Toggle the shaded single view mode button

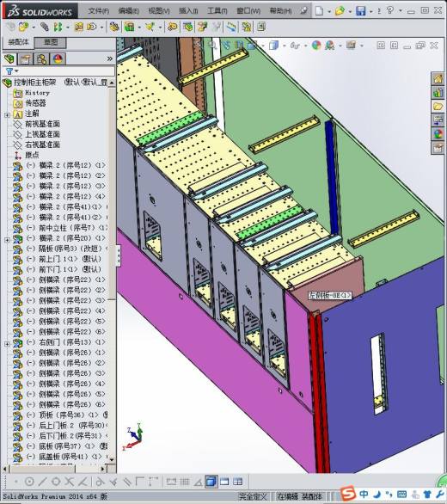coord(211,482)
